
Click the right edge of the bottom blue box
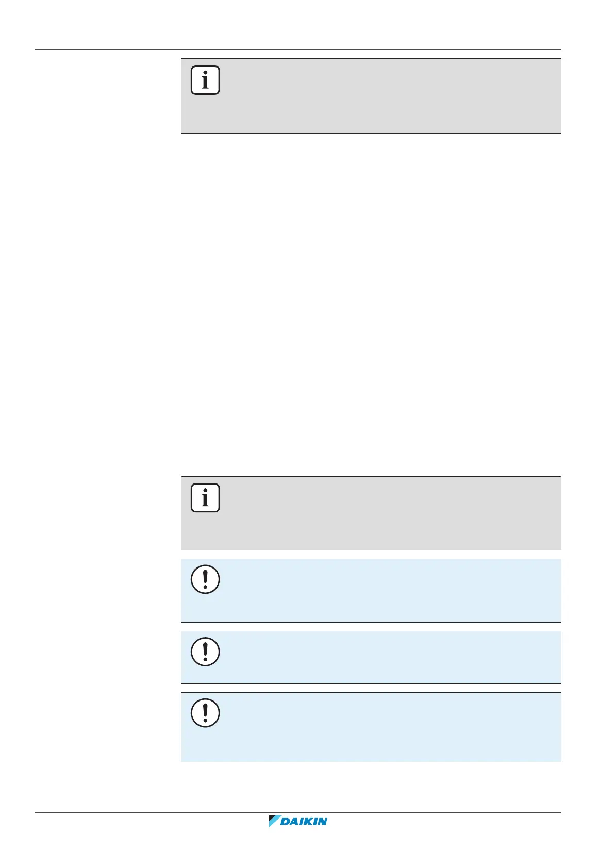560,727
